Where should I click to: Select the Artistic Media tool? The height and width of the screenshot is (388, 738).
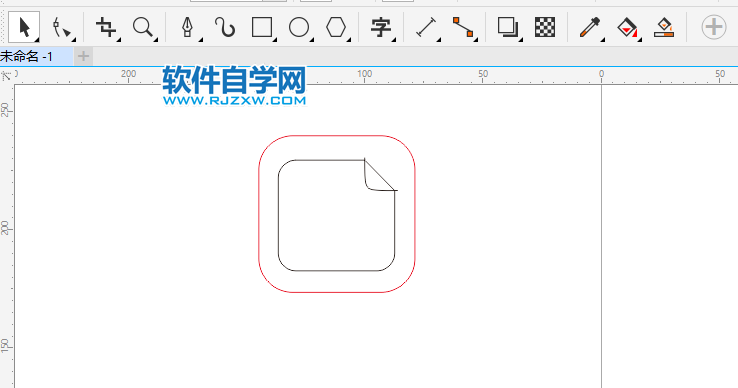point(225,27)
